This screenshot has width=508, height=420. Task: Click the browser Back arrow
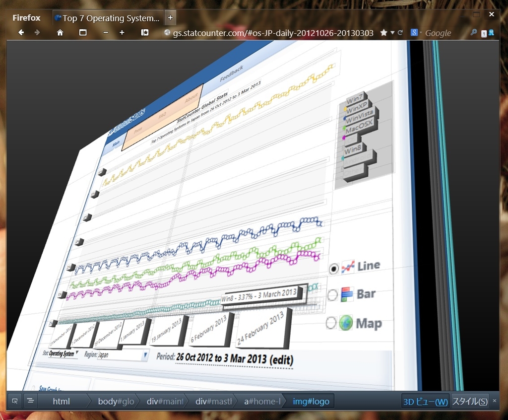click(x=21, y=33)
